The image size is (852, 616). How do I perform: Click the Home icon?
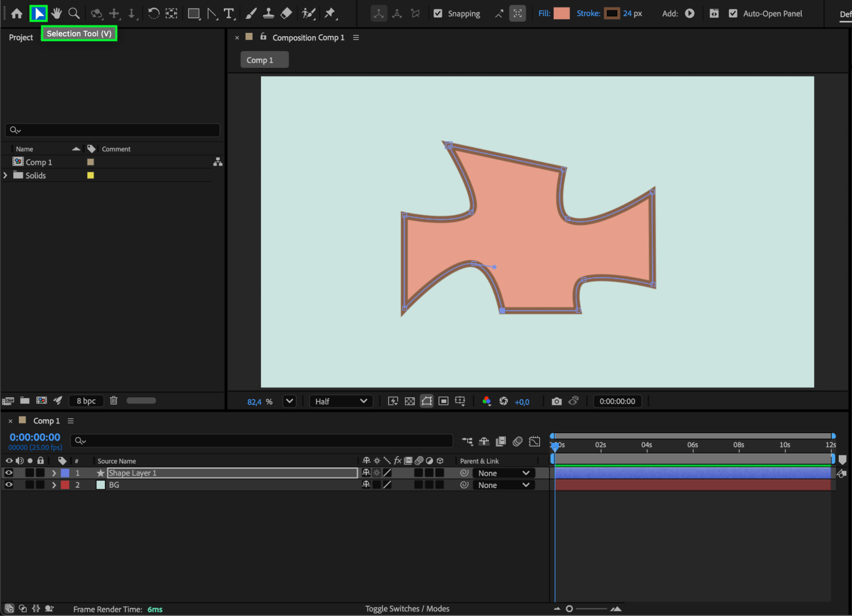click(17, 14)
